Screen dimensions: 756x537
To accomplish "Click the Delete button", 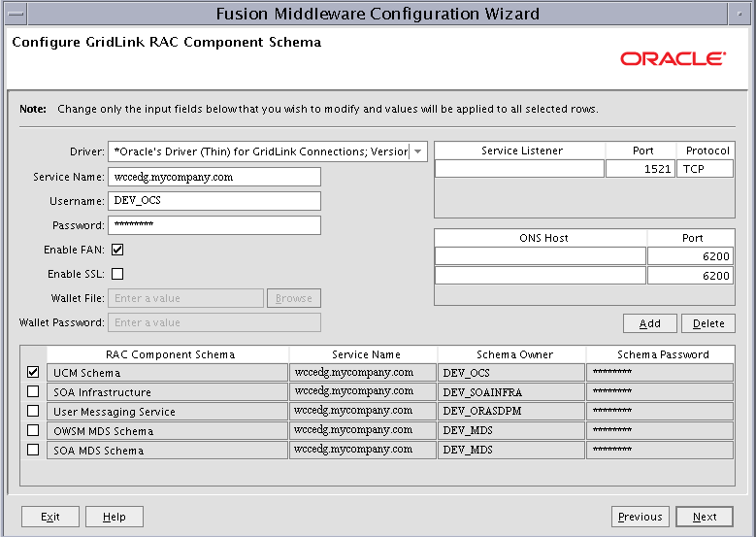I will (708, 323).
